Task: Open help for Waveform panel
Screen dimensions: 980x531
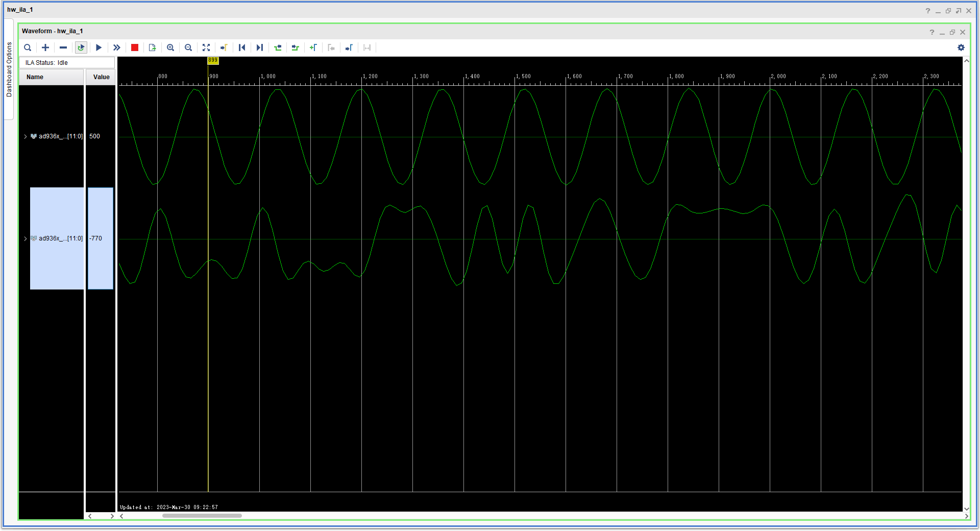Action: coord(932,32)
